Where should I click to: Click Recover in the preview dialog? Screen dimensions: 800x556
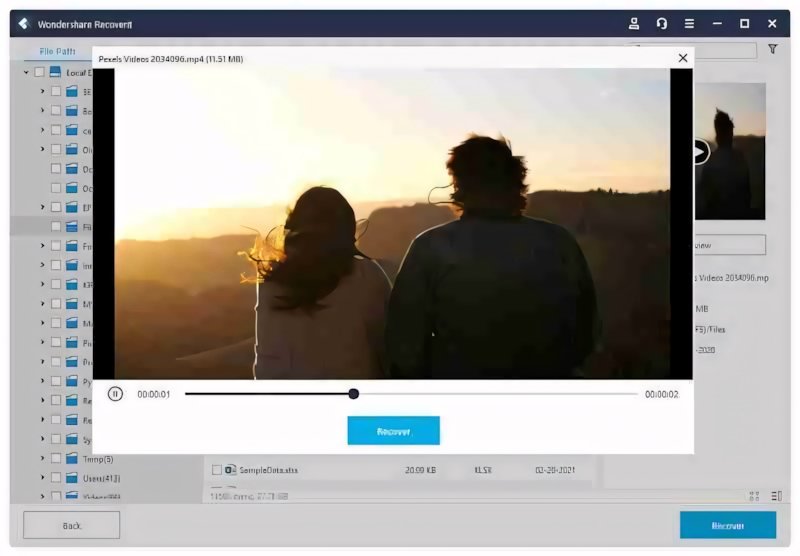pos(393,431)
